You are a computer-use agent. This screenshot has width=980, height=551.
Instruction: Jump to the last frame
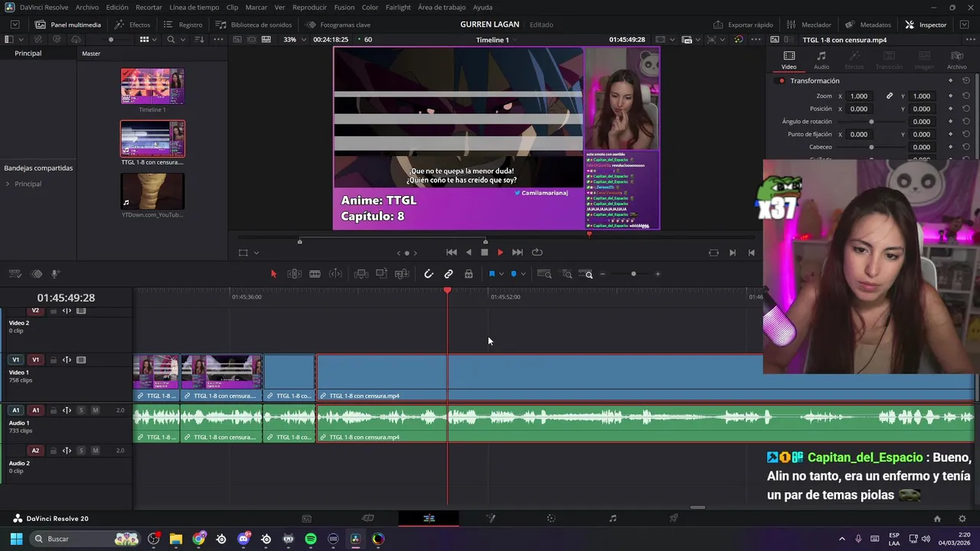pyautogui.click(x=517, y=253)
